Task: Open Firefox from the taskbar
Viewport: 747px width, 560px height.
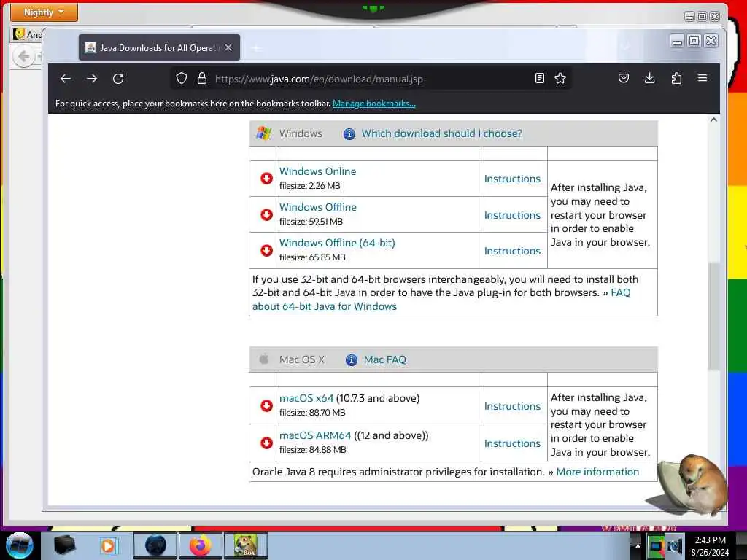Action: pos(200,545)
